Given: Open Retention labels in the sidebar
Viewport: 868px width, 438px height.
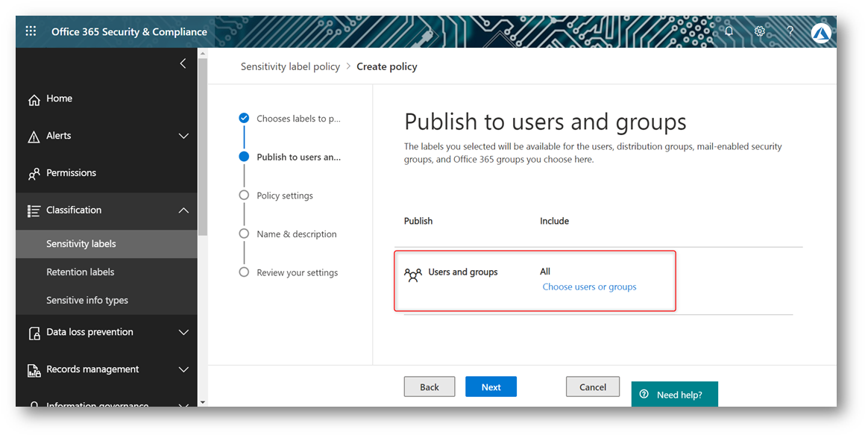Looking at the screenshot, I should coord(81,272).
